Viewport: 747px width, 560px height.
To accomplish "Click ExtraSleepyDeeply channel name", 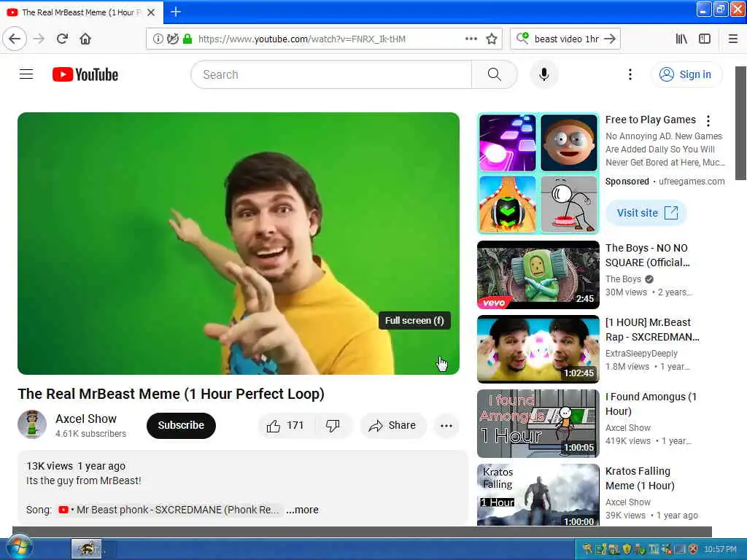I will pos(641,354).
